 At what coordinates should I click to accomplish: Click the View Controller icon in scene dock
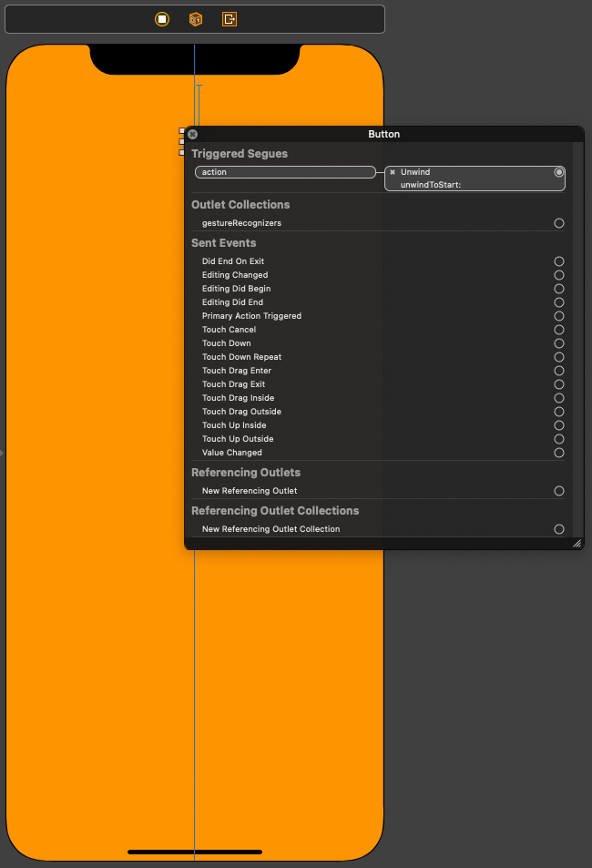point(162,19)
